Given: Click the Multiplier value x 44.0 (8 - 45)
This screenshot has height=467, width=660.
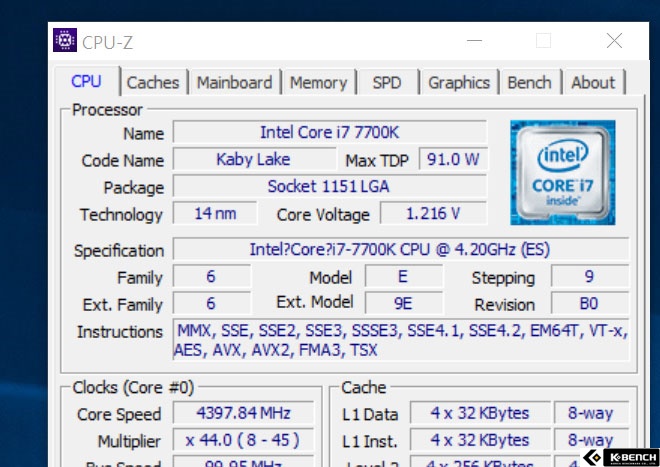Looking at the screenshot, I should click(x=243, y=440).
